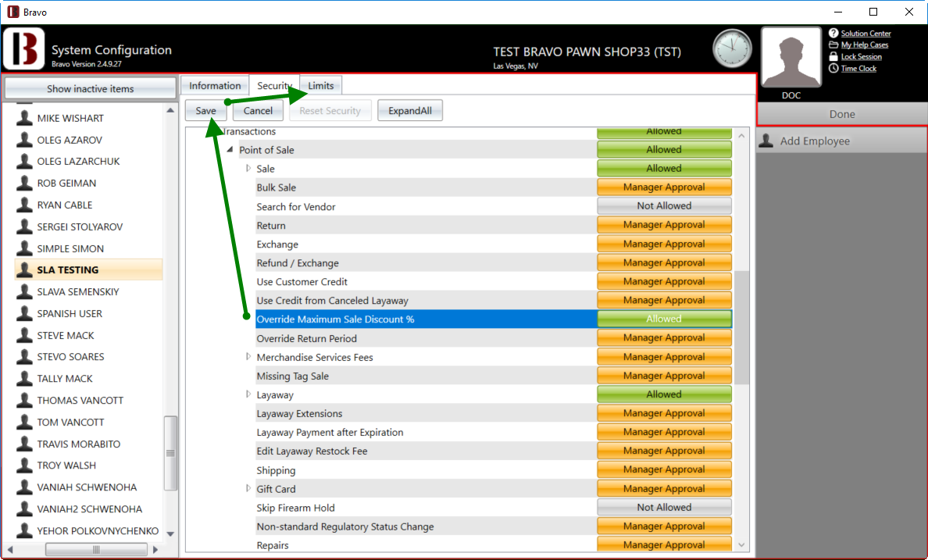Click the person icon beside ROB GEIMAN

[x=24, y=183]
